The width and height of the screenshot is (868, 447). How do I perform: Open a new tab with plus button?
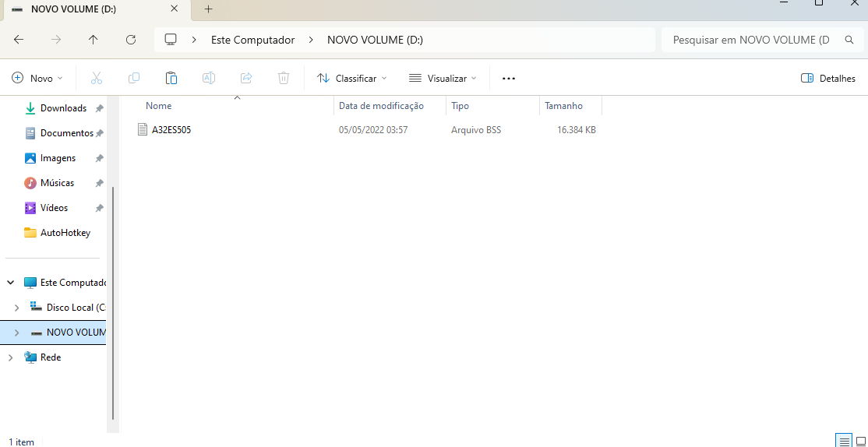point(208,9)
